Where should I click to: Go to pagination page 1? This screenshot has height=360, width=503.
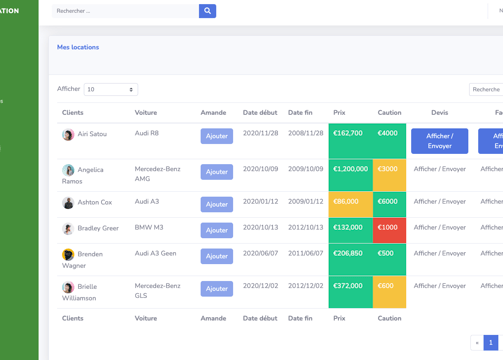[491, 343]
